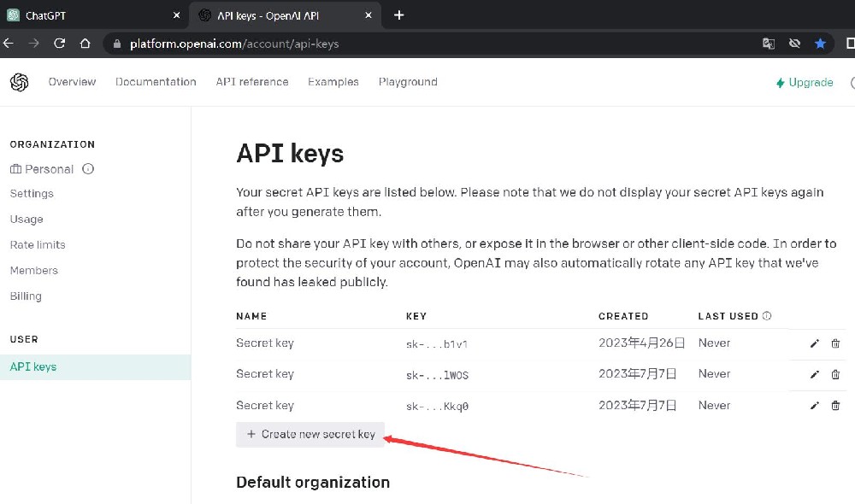Edit the sk-...1WOS key name
The image size is (855, 504).
click(815, 374)
